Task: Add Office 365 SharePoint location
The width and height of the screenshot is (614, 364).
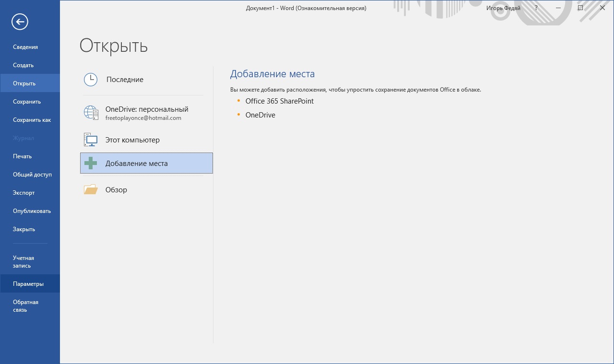Action: [279, 101]
